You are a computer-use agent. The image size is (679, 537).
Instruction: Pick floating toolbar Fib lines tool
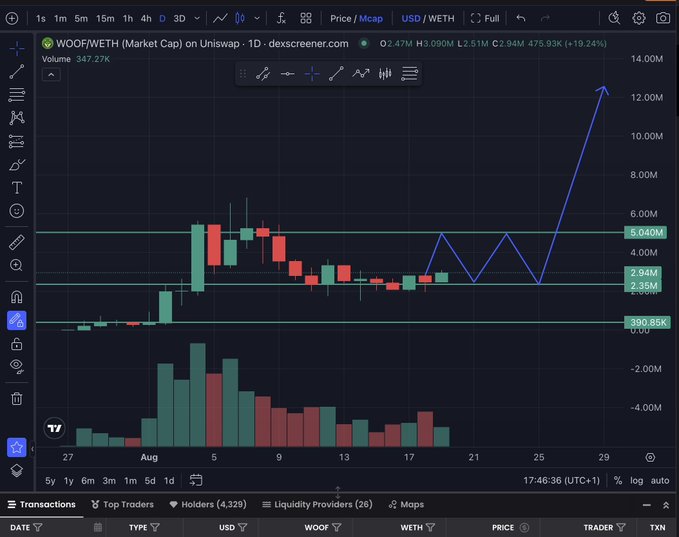point(409,74)
